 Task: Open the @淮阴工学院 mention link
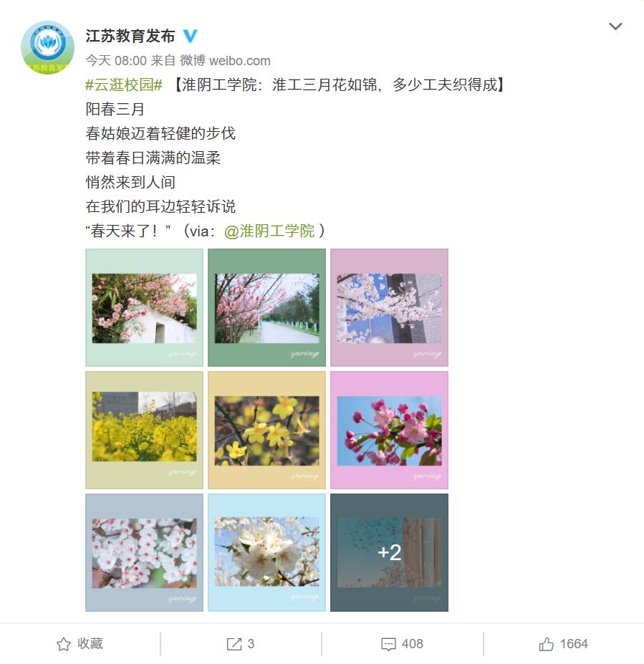269,231
